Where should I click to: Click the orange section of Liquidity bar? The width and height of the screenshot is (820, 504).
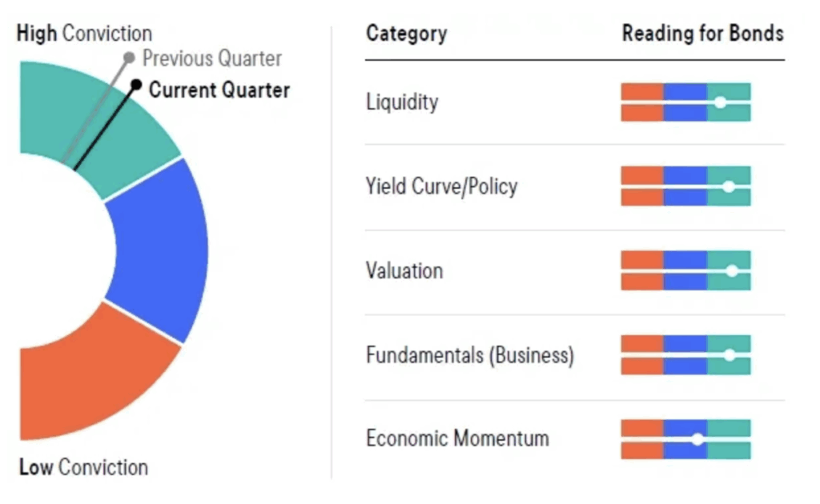[642, 102]
